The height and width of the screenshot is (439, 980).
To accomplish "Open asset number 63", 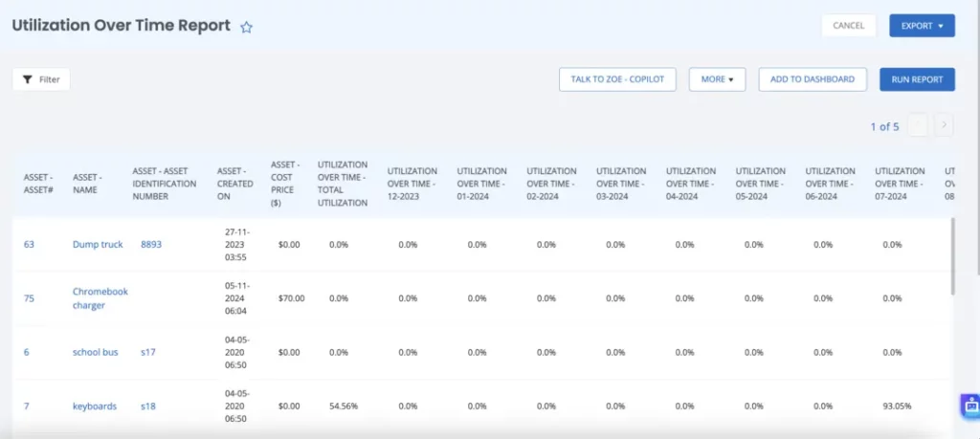I will click(x=29, y=245).
